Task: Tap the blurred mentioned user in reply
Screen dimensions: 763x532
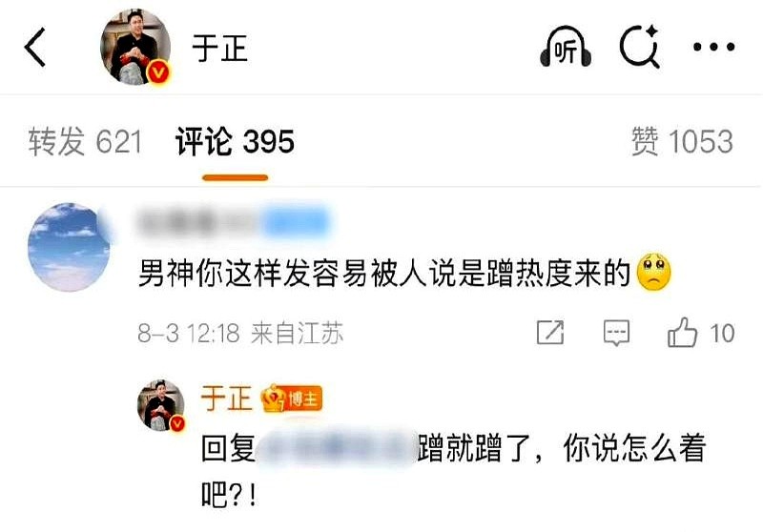Action: tap(336, 447)
